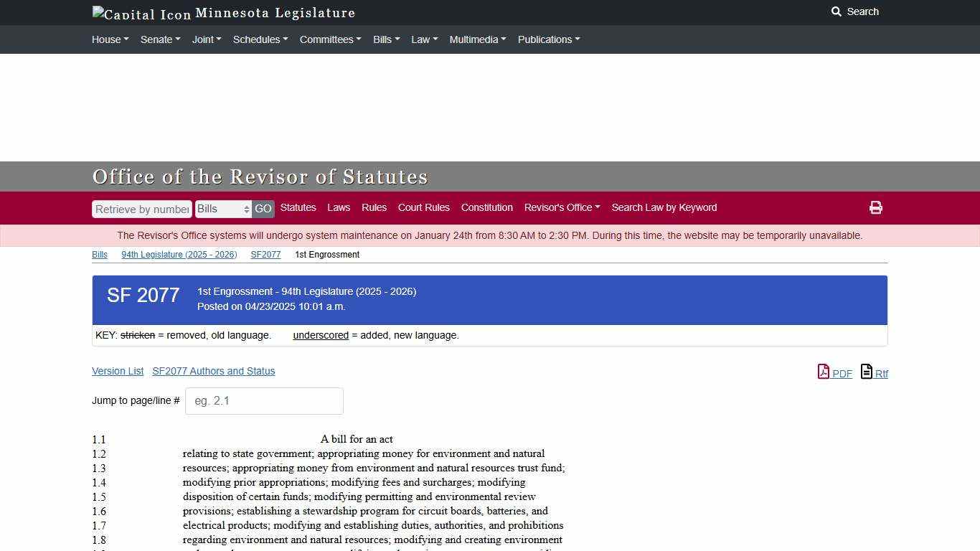
Task: Navigate to Statutes in the red navbar
Action: tap(298, 207)
